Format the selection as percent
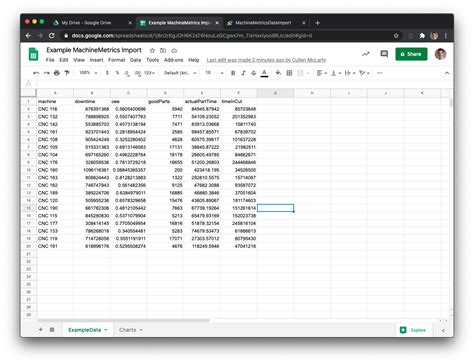 117,73
